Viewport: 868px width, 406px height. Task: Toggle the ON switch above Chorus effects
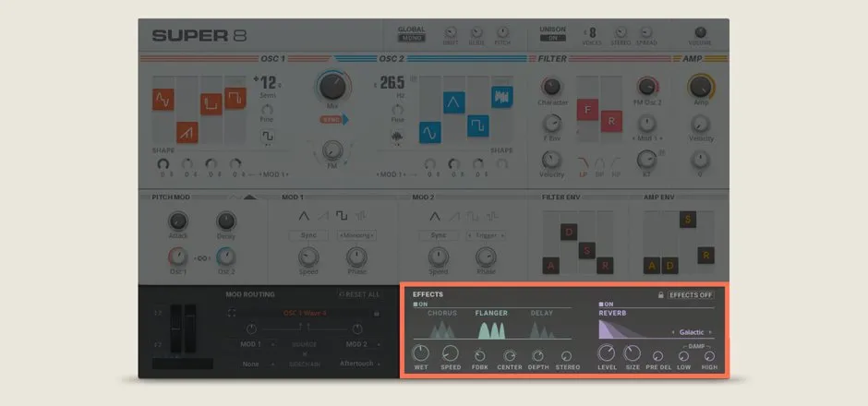pyautogui.click(x=420, y=304)
